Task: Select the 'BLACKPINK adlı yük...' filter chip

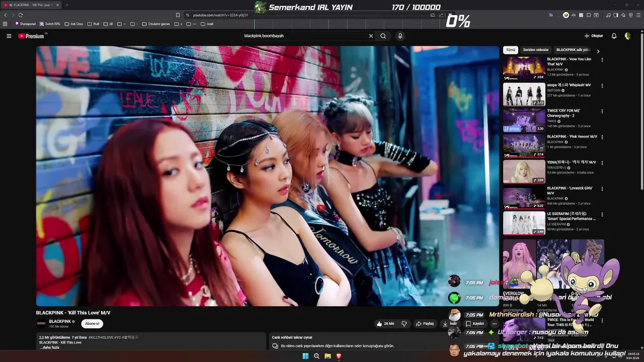Action: click(573, 50)
